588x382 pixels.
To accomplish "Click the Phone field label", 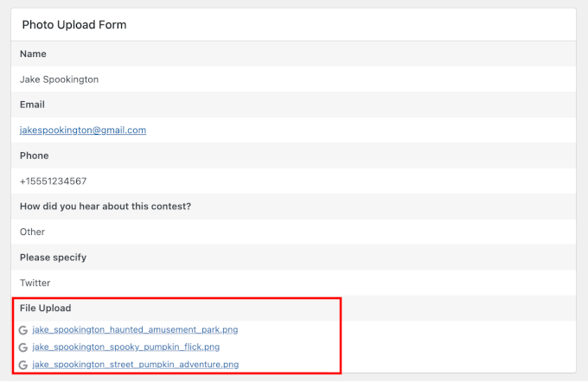I will coord(35,156).
